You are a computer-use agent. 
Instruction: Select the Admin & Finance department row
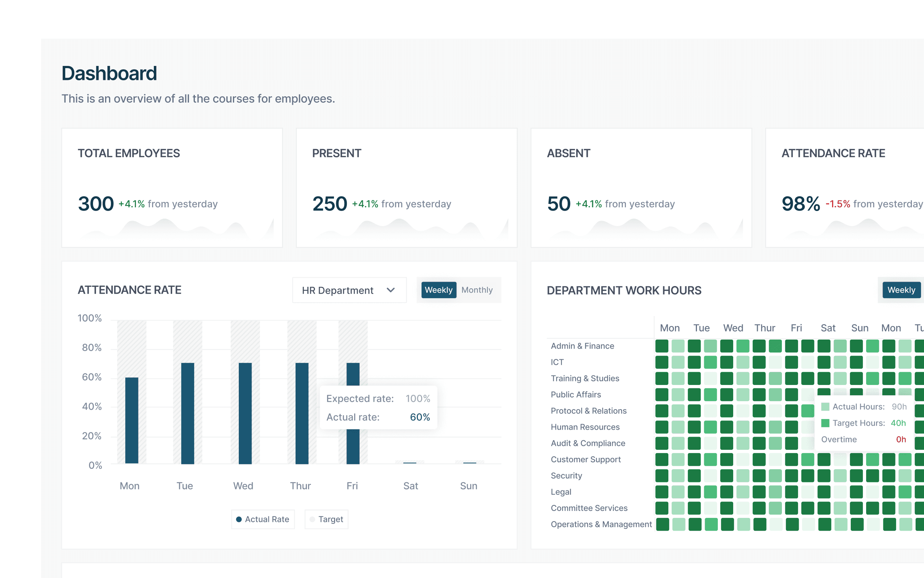click(x=582, y=346)
